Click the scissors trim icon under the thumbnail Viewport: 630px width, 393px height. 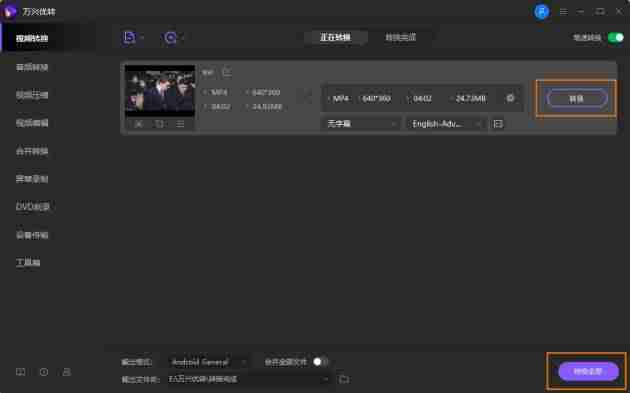(139, 124)
